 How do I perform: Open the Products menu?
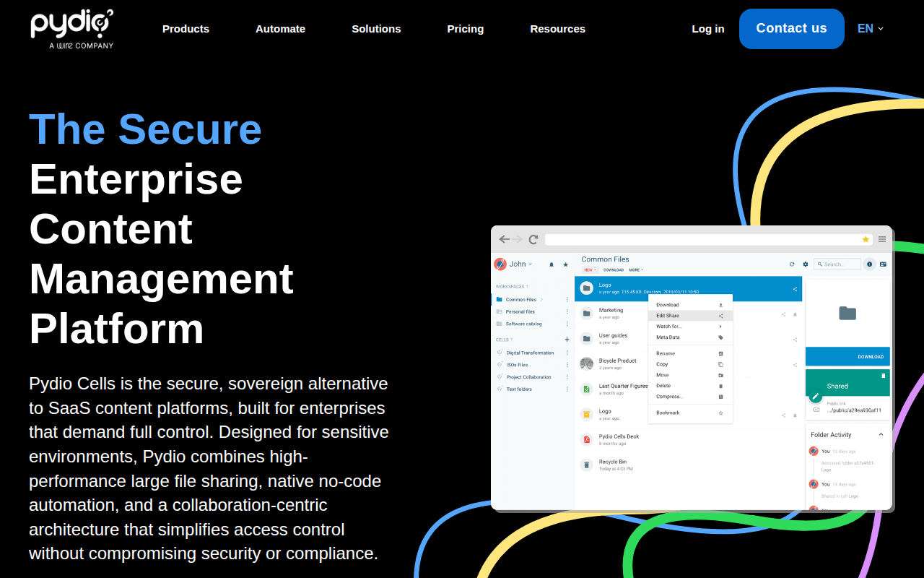(x=186, y=29)
